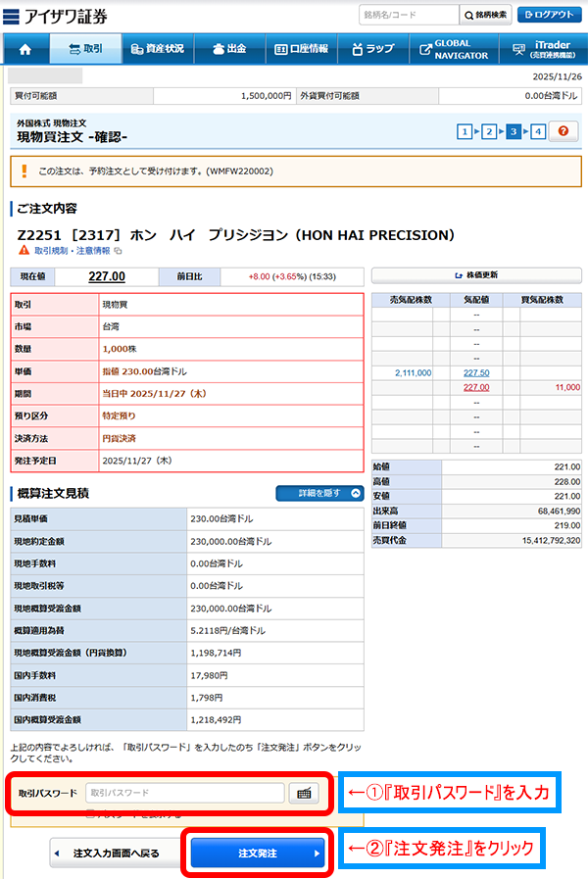
Task: Click the 227.00 bid price link
Action: (x=476, y=387)
